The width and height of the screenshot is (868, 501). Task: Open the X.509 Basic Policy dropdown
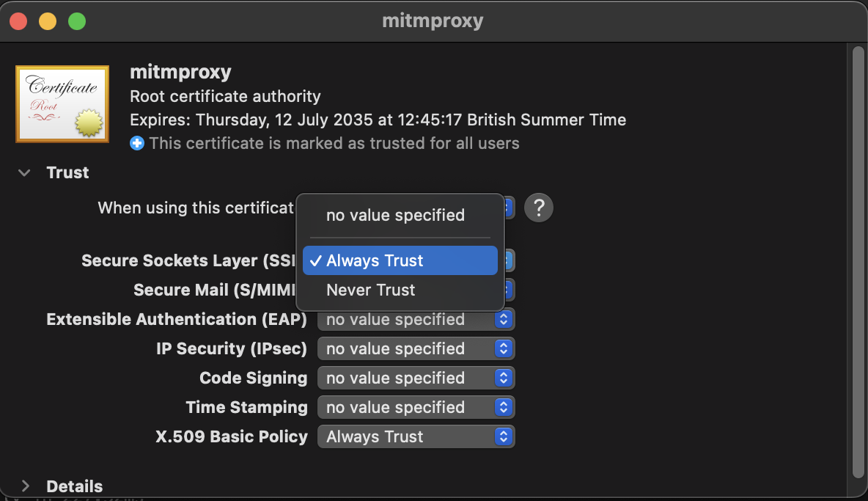click(x=416, y=436)
